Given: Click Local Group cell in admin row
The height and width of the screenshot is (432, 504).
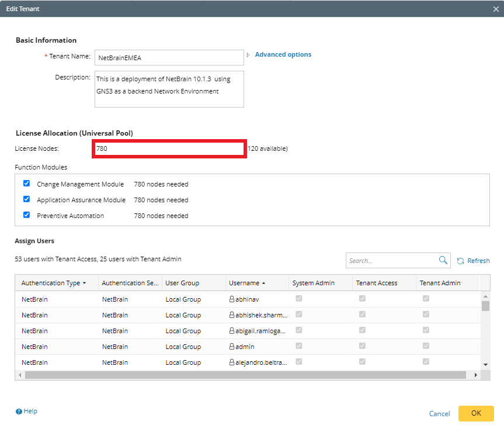Looking at the screenshot, I should point(183,347).
